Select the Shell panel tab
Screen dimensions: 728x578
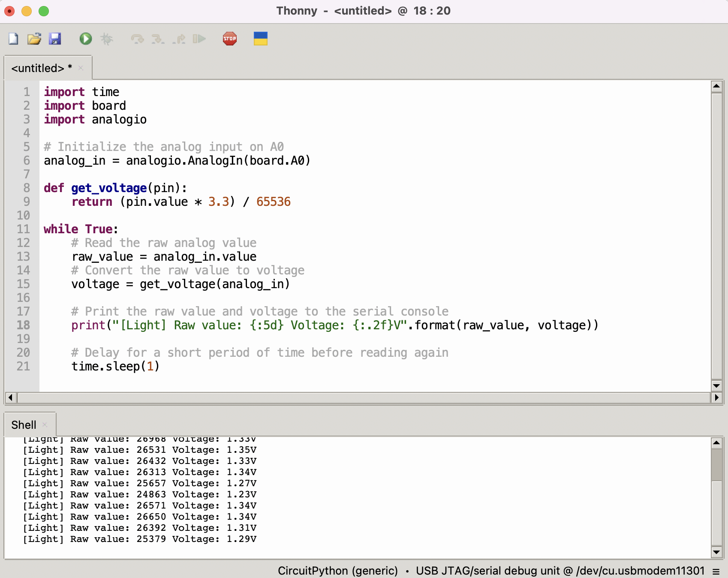(x=24, y=425)
